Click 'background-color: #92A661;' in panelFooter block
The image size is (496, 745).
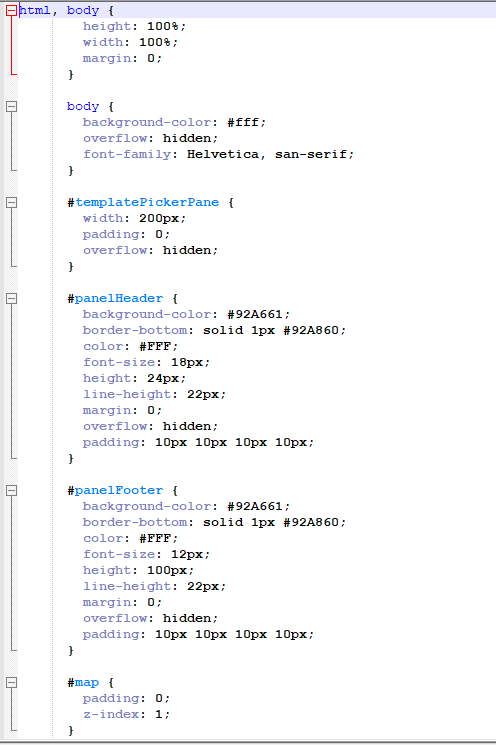(186, 506)
